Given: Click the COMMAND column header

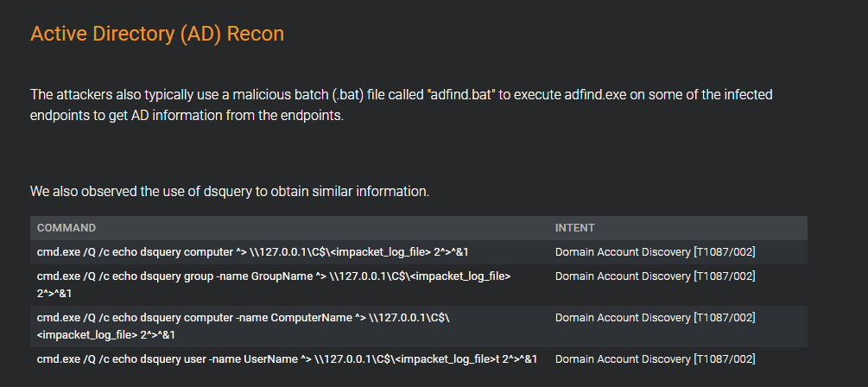Looking at the screenshot, I should [67, 227].
